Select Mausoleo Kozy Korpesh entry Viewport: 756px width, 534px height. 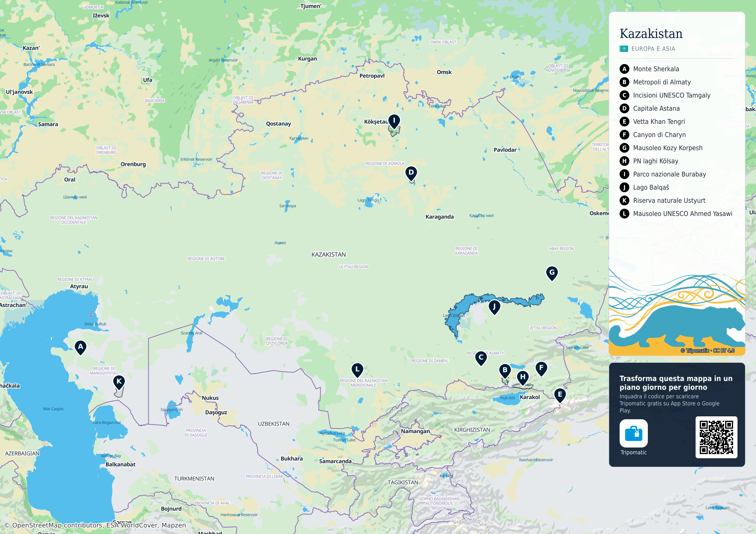pos(668,148)
